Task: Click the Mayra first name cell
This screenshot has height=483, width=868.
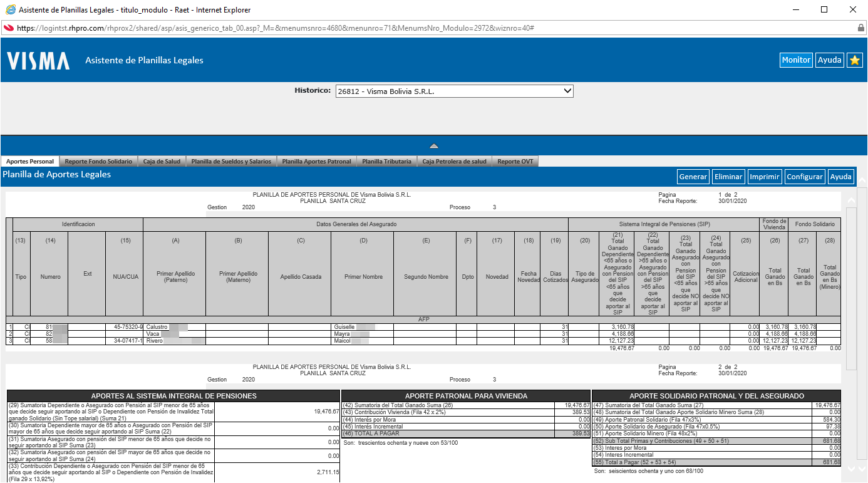Action: 362,334
